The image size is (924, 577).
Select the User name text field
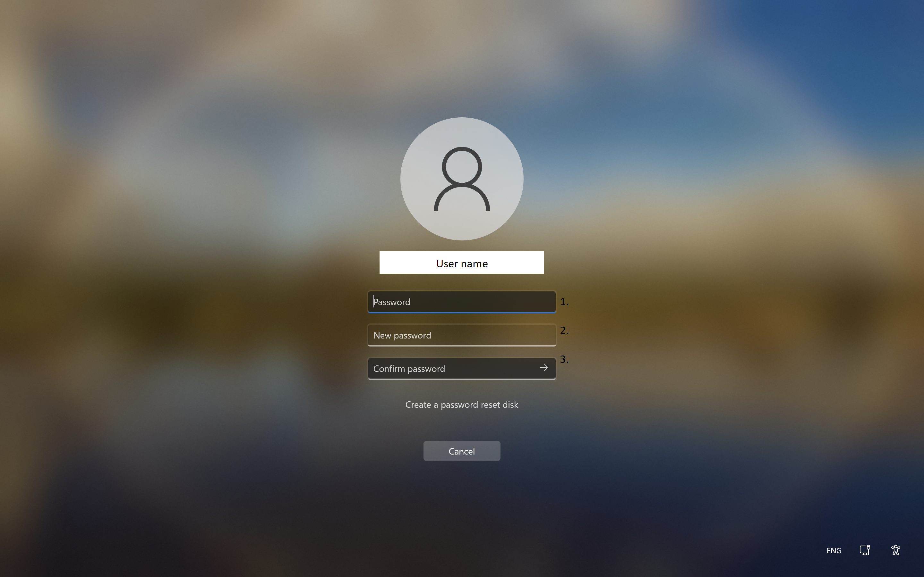click(x=461, y=262)
